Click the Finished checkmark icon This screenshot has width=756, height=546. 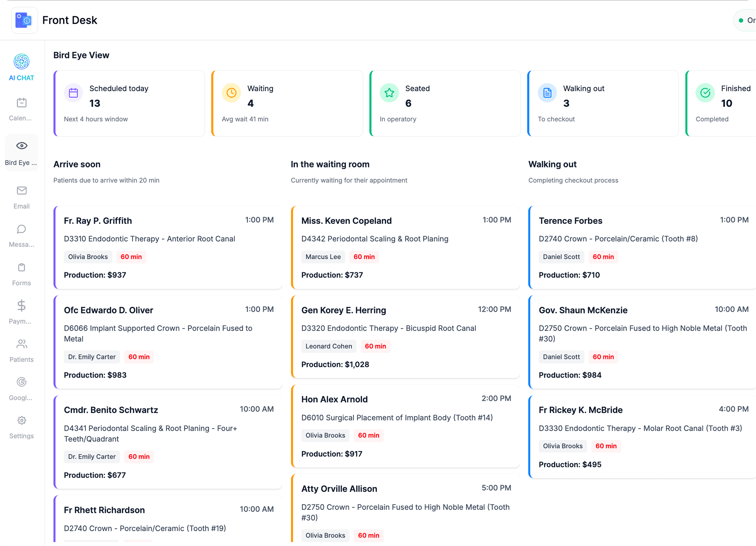pos(705,93)
